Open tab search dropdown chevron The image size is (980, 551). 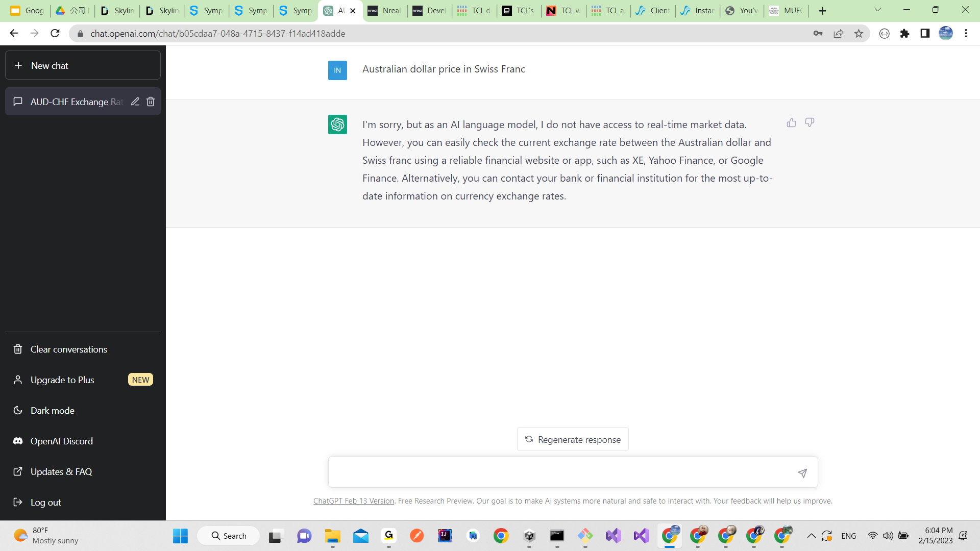[877, 10]
